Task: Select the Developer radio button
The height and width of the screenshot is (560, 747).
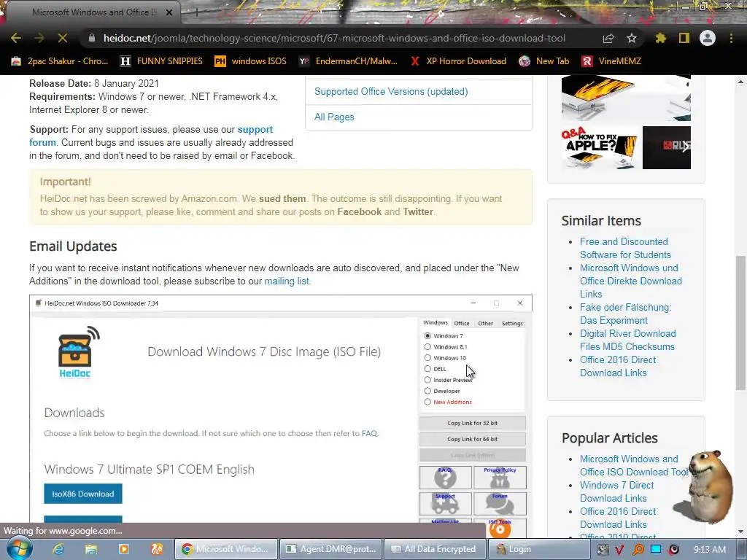Action: tap(427, 391)
